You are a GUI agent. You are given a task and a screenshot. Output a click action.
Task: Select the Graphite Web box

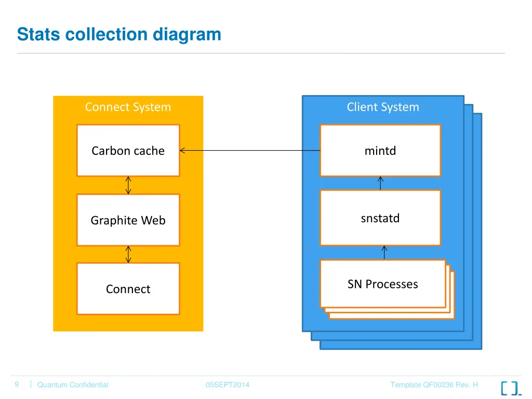[128, 220]
